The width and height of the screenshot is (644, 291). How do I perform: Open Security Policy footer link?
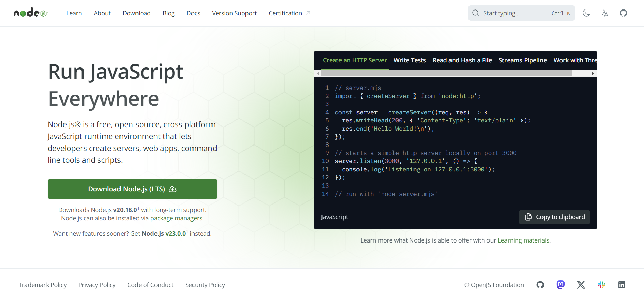[x=205, y=285]
